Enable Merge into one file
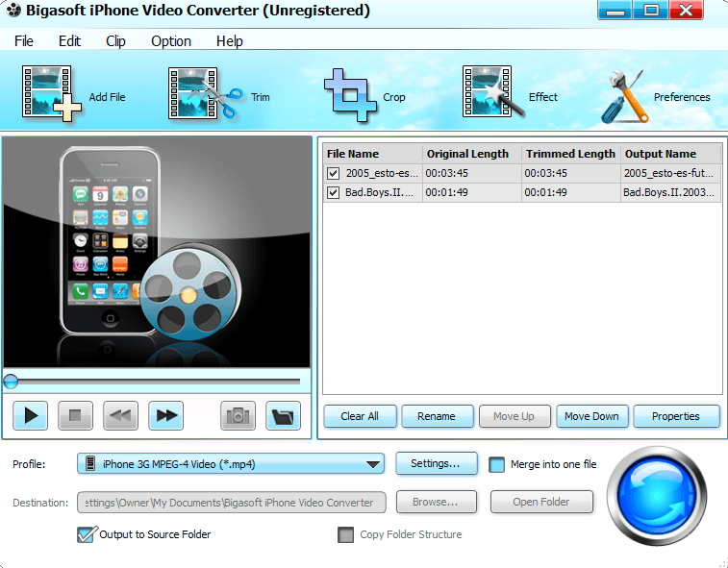This screenshot has height=568, width=728. 496,464
